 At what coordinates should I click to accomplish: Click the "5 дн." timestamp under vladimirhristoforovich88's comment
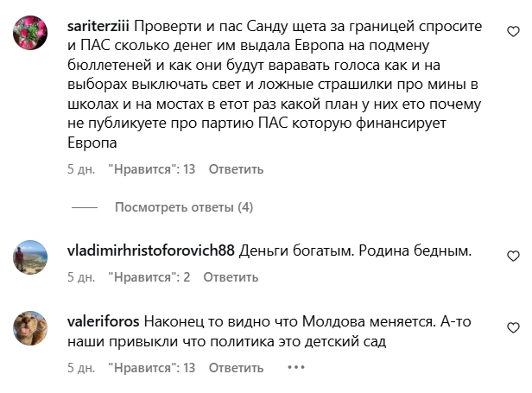click(x=80, y=277)
